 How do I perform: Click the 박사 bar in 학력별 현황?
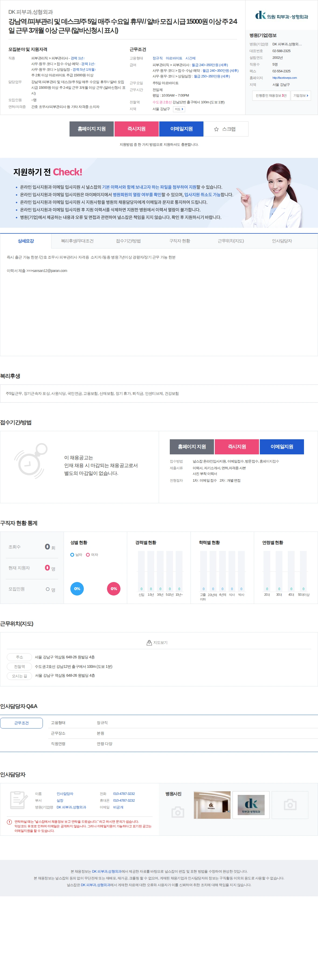click(x=241, y=571)
